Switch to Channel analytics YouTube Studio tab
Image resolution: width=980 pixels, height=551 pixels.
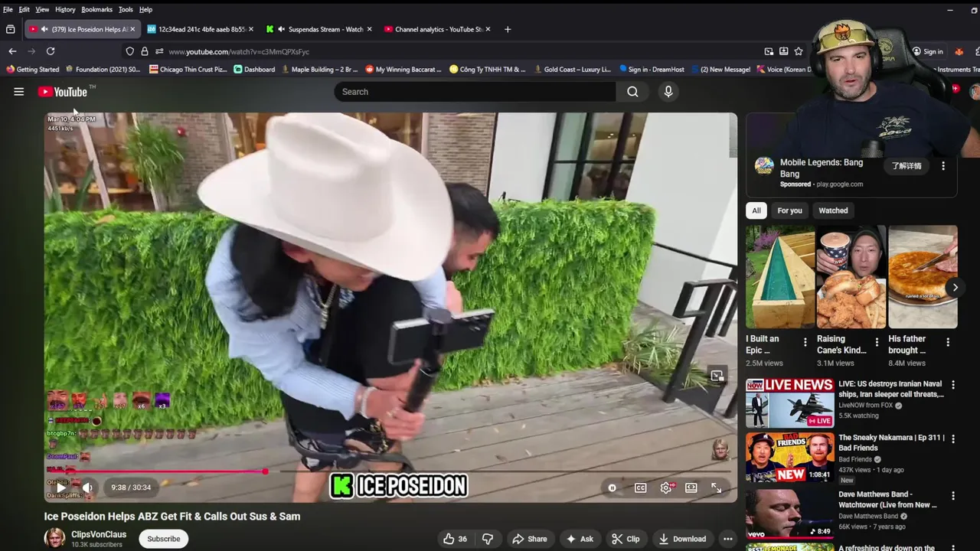coord(436,29)
